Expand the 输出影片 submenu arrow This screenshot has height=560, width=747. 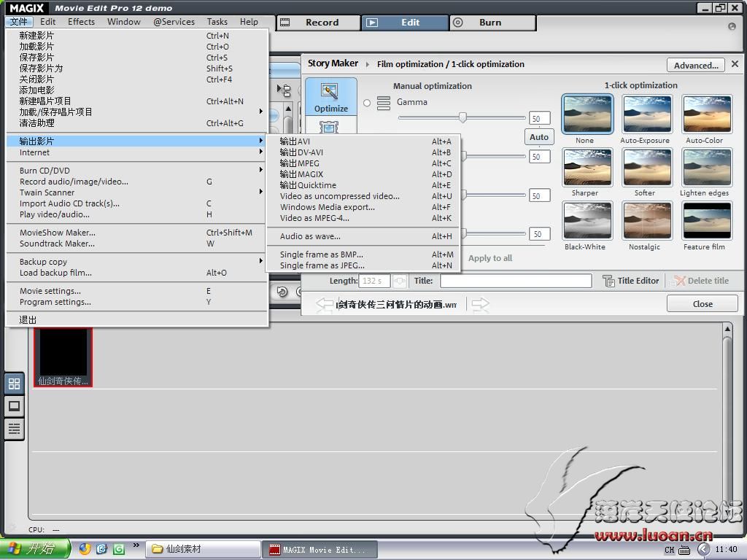[260, 141]
